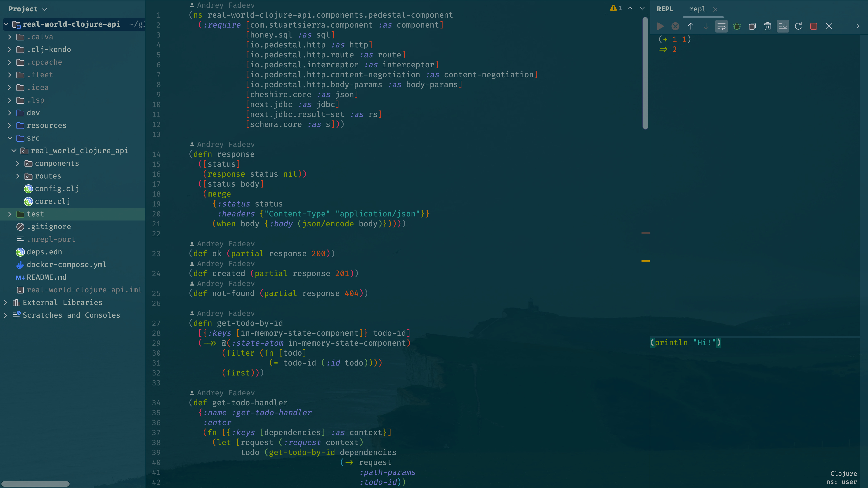Switch to the repl tab
This screenshot has width=868, height=488.
697,9
